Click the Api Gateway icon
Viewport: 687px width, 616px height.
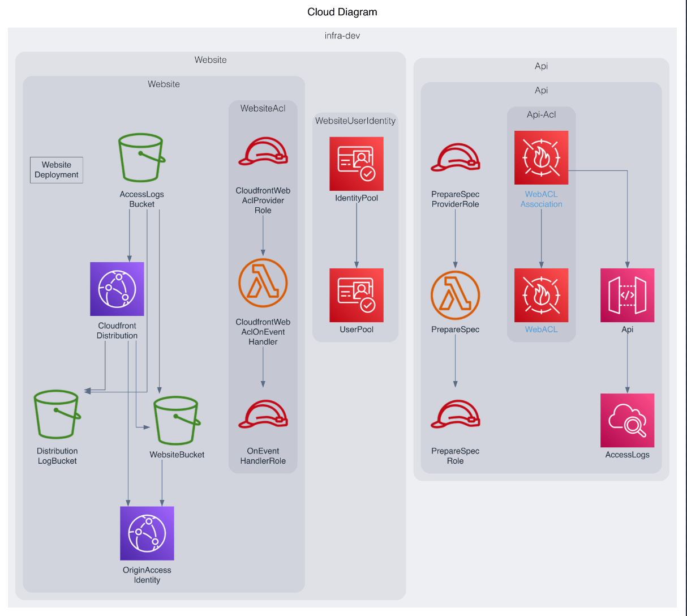point(627,295)
